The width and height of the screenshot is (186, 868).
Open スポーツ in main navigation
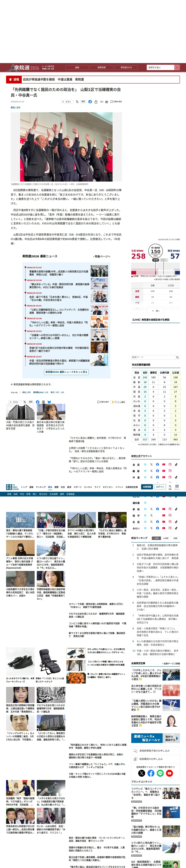tap(78, 487)
